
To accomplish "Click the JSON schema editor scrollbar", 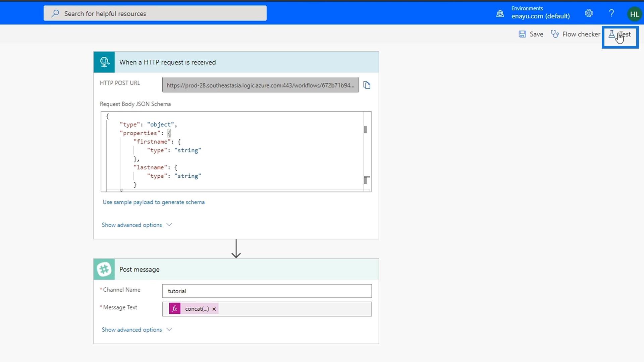I will [365, 130].
